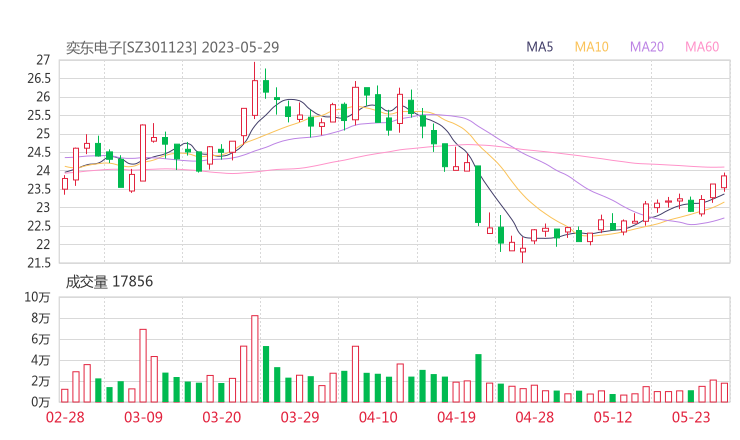Click the chart title 奕东电子[SZ301123] 2023-05-29
The height and width of the screenshot is (440, 740).
[x=172, y=47]
